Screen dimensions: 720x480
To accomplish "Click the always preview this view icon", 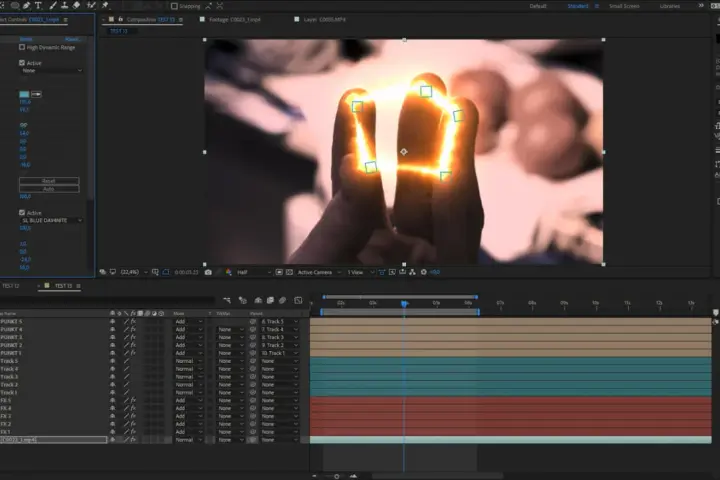I will tap(103, 272).
